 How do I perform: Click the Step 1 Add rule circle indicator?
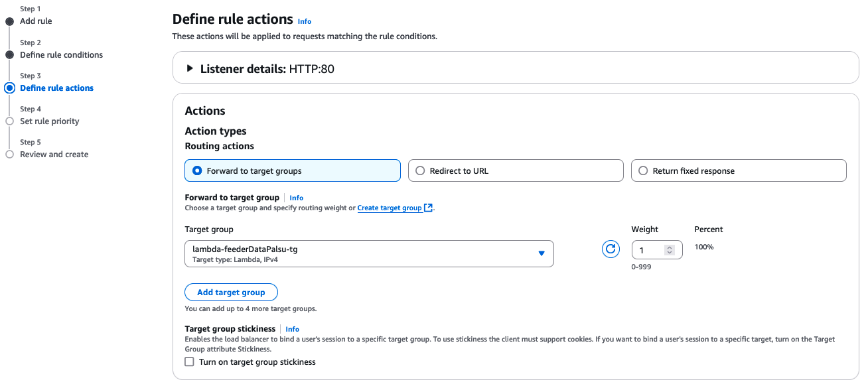point(9,21)
